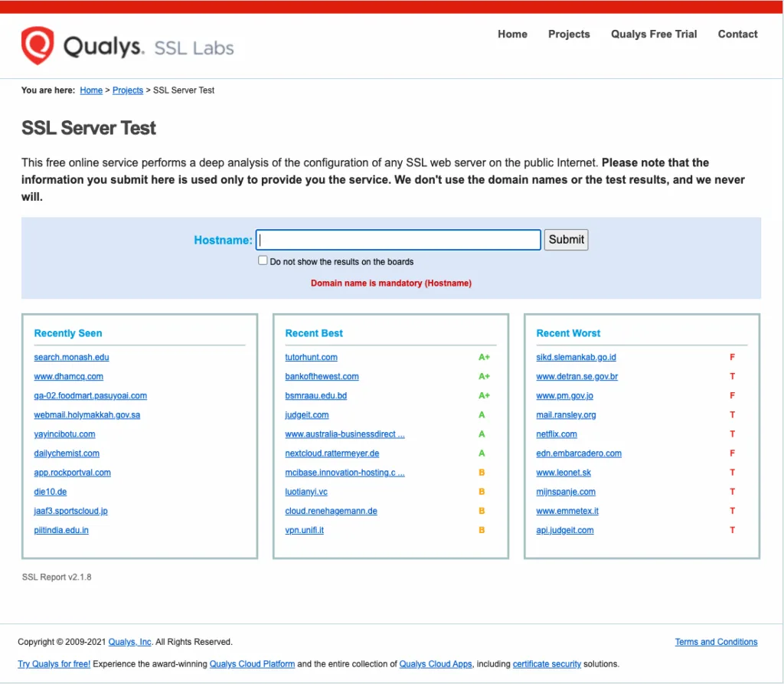
Task: Open sikd.slemankab.go.id in Recent Worst
Action: pos(576,357)
